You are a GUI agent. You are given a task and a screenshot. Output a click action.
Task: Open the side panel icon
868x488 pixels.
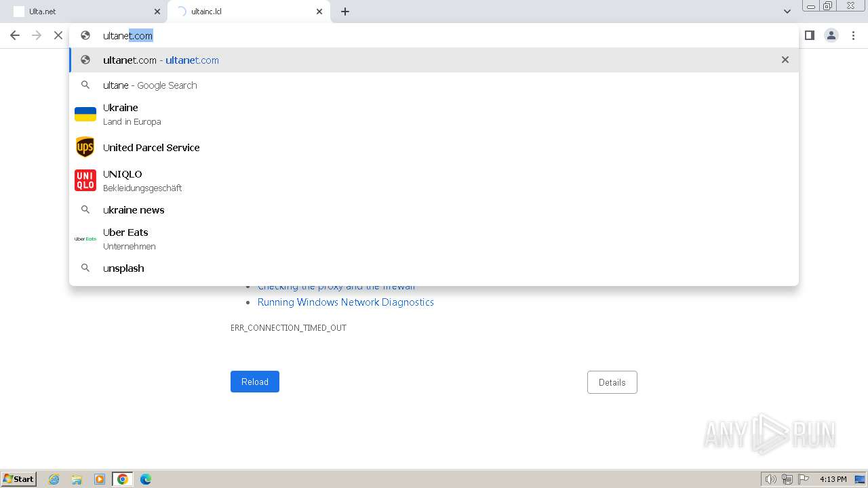point(809,35)
